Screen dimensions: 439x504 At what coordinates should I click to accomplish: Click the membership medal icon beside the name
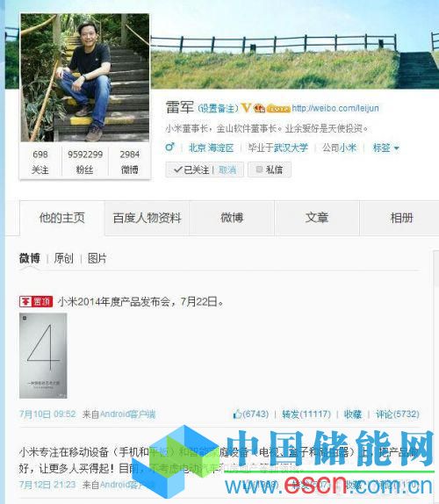tap(259, 108)
